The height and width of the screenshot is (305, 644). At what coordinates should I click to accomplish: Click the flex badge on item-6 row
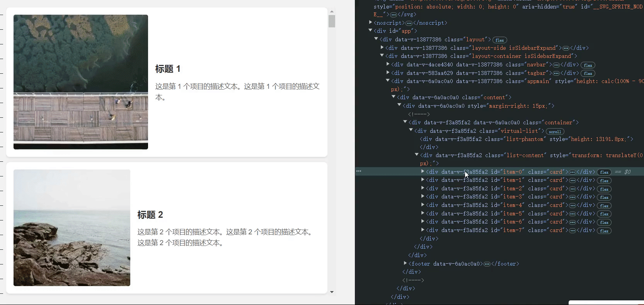(604, 222)
